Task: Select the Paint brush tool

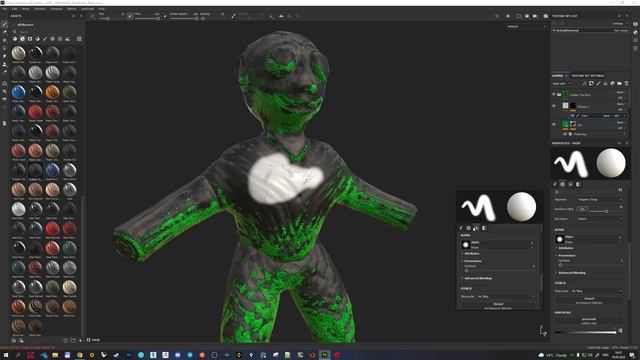Action: (4, 25)
